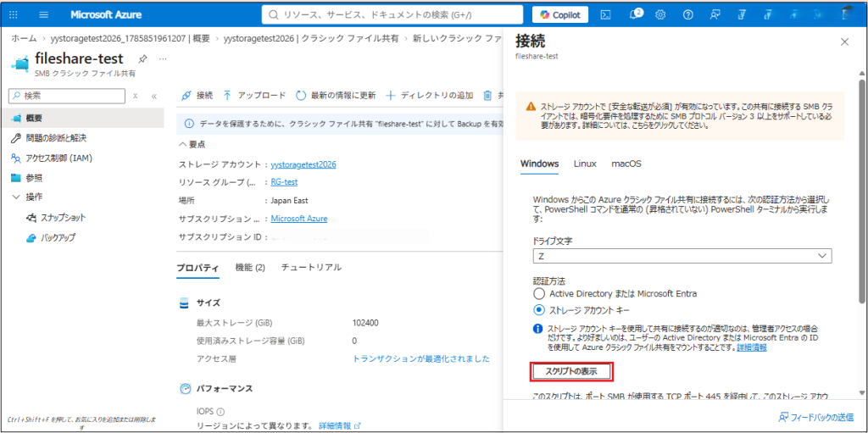The height and width of the screenshot is (433, 868).
Task: Open the info icon next to IOPS
Action: click(221, 412)
